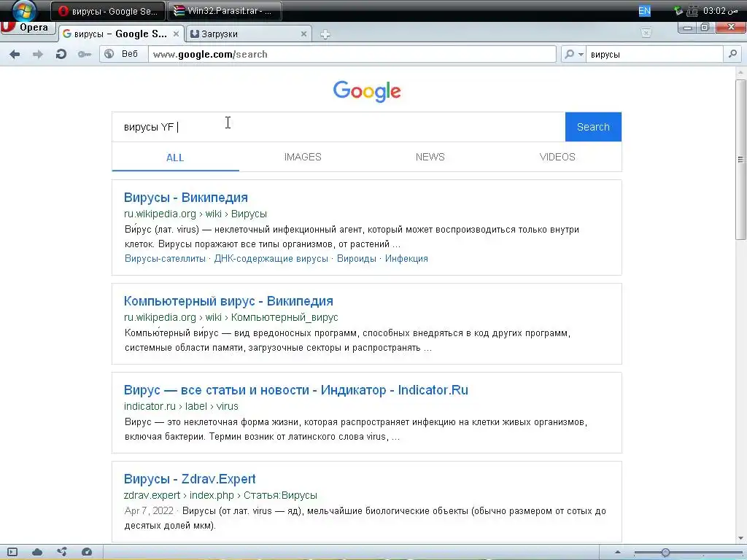Open Opera Link cloud icon

(x=37, y=552)
